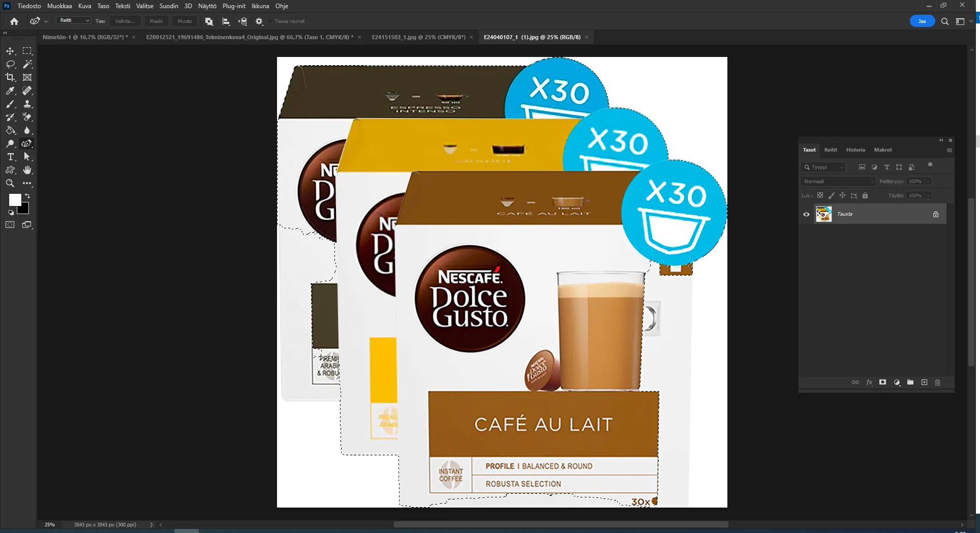Select the Spot Healing Brush tool
The height and width of the screenshot is (533, 980).
(x=27, y=91)
